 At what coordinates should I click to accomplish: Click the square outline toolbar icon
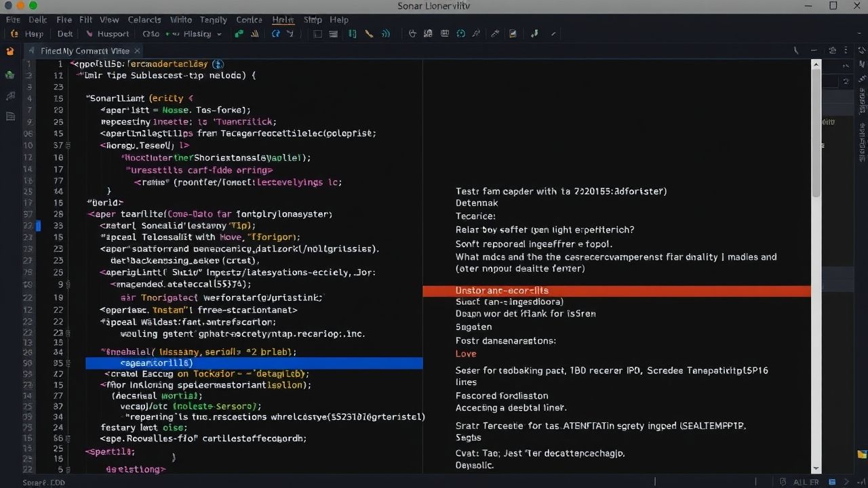(x=317, y=34)
